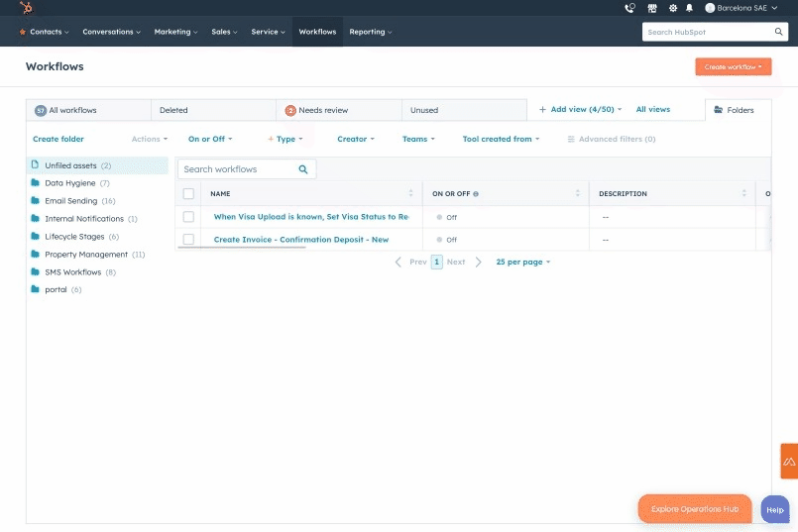Open the marketplace icon in the top bar

[652, 8]
